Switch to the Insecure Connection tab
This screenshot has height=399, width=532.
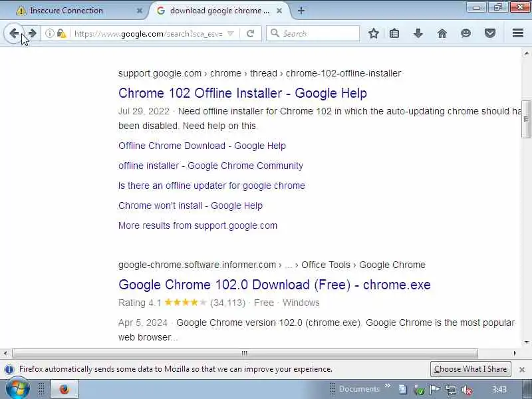coord(74,11)
